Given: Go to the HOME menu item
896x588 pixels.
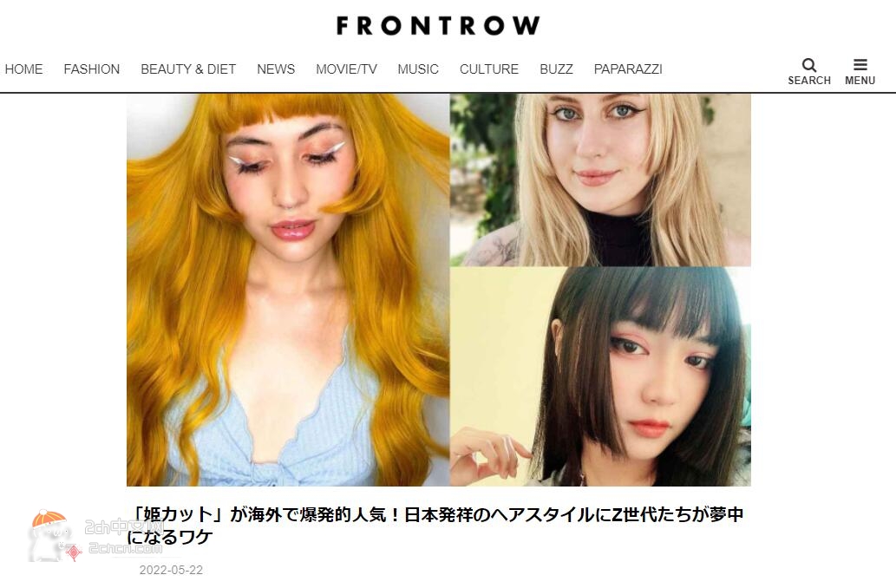Looking at the screenshot, I should tap(23, 69).
